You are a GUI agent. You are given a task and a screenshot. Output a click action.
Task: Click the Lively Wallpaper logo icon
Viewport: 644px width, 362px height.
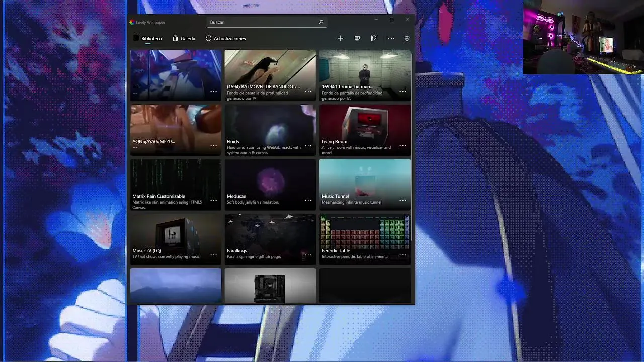point(132,22)
